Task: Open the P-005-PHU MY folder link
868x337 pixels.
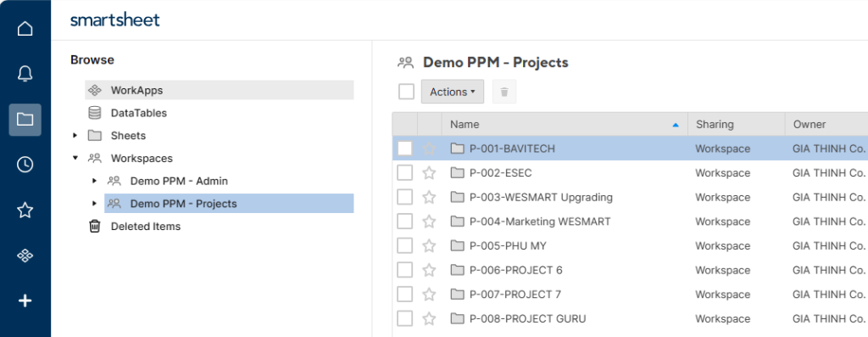Action: point(508,245)
